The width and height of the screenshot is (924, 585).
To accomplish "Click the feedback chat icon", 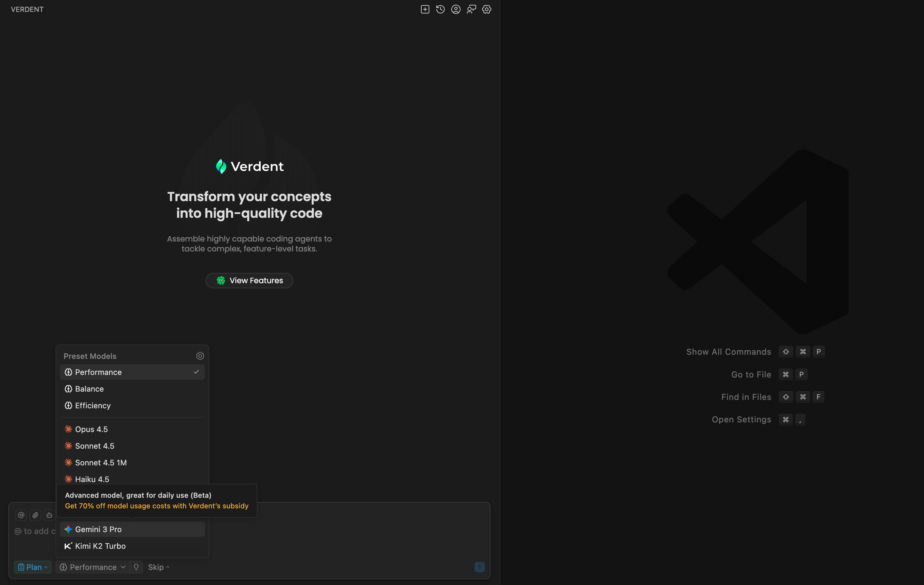I will coord(471,9).
